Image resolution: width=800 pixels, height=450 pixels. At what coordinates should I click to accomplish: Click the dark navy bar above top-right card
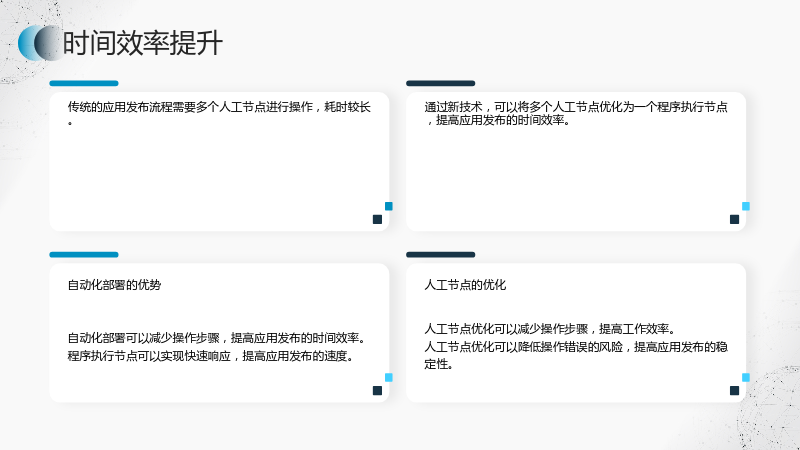[441, 83]
